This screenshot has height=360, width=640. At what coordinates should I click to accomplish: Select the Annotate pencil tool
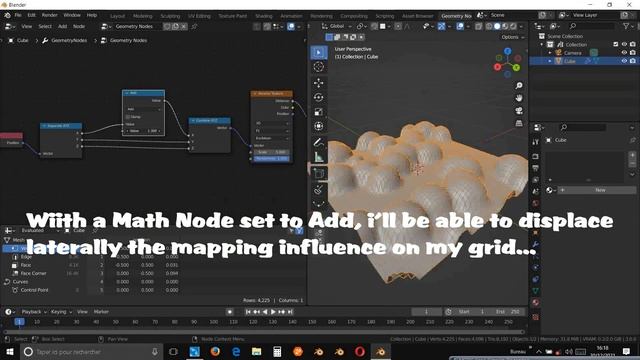point(319,142)
